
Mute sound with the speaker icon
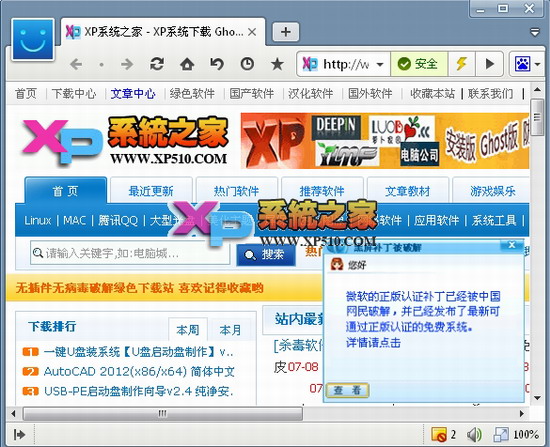pos(474,435)
